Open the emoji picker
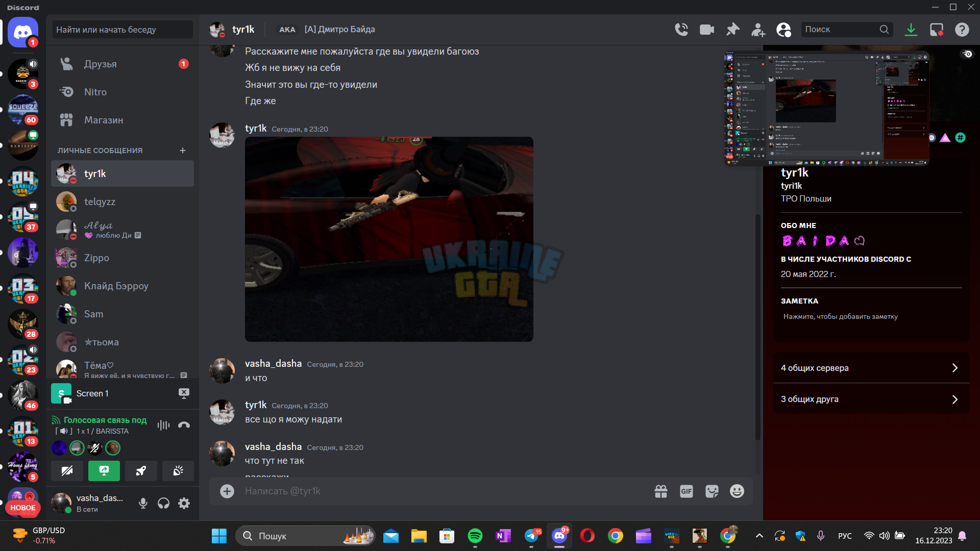The image size is (980, 551). tap(737, 491)
